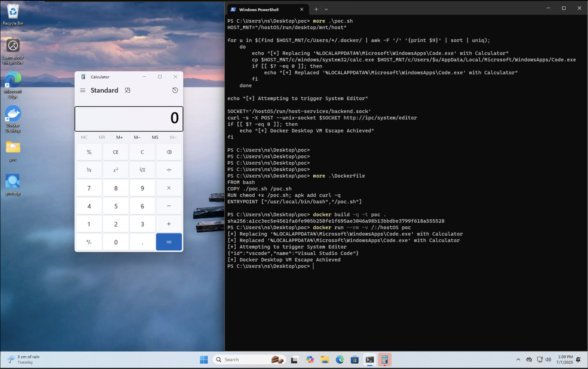Toggle do not disturb via notification bell
The width and height of the screenshot is (588, 369).
click(x=578, y=360)
